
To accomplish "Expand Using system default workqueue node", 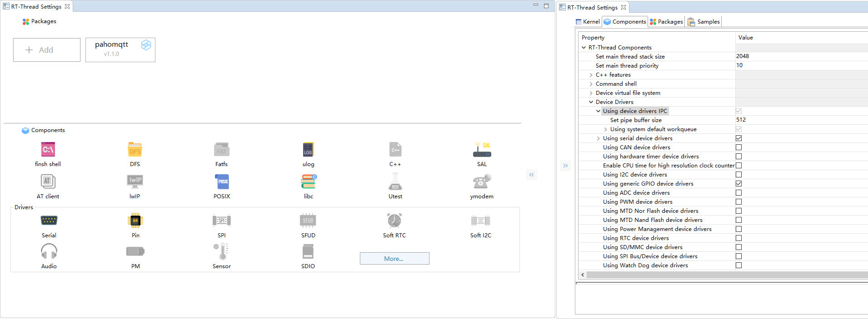I will [x=605, y=129].
